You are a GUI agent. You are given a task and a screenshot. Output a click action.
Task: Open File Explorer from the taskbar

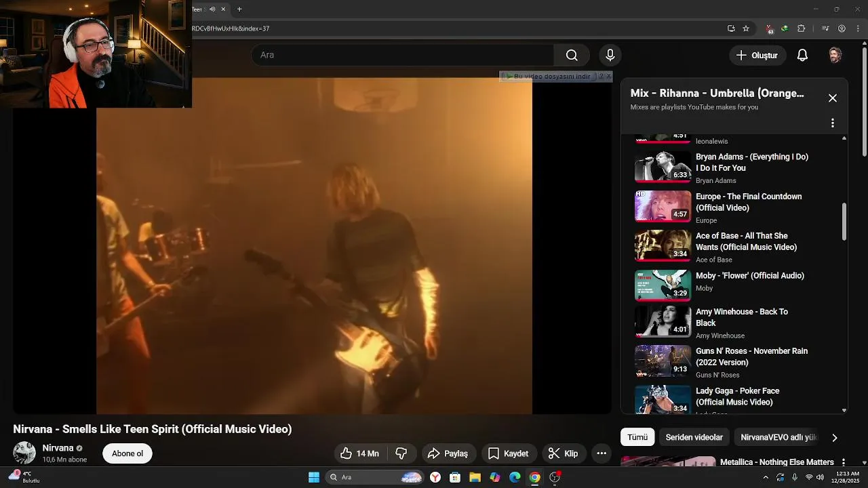(x=475, y=477)
